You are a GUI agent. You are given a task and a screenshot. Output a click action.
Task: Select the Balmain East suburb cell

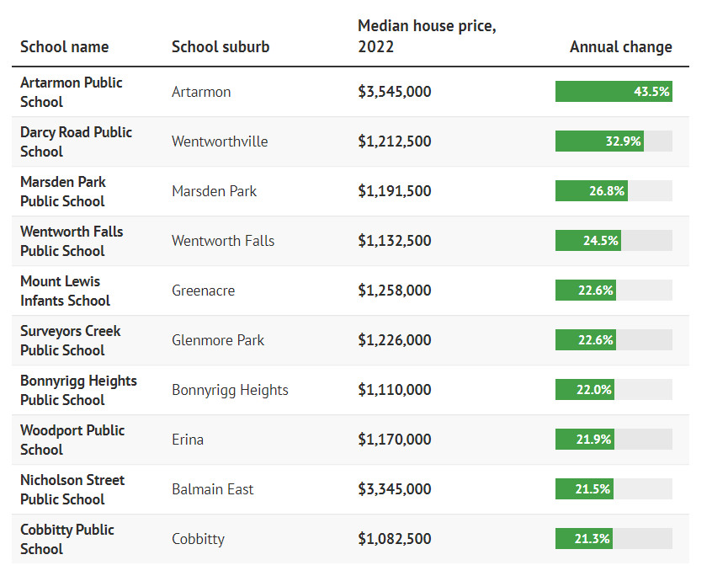[212, 489]
